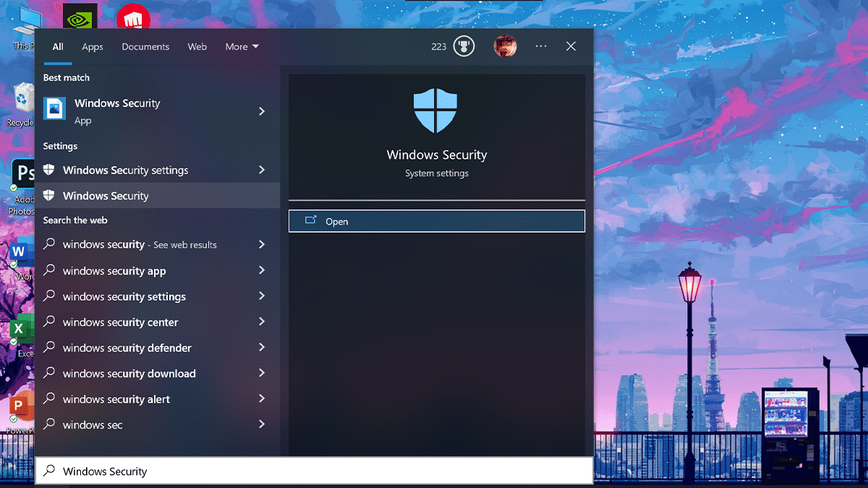Expand arrow for 'windows security download'
This screenshot has height=488, width=868.
262,373
